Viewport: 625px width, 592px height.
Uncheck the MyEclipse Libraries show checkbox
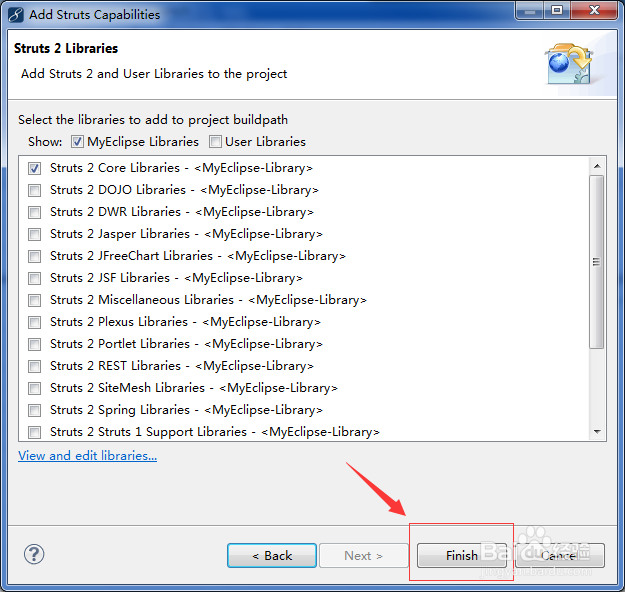77,142
